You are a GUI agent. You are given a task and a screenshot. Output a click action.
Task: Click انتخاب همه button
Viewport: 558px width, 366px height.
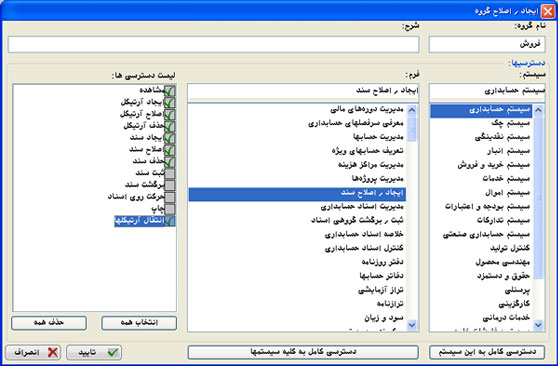coord(139,323)
